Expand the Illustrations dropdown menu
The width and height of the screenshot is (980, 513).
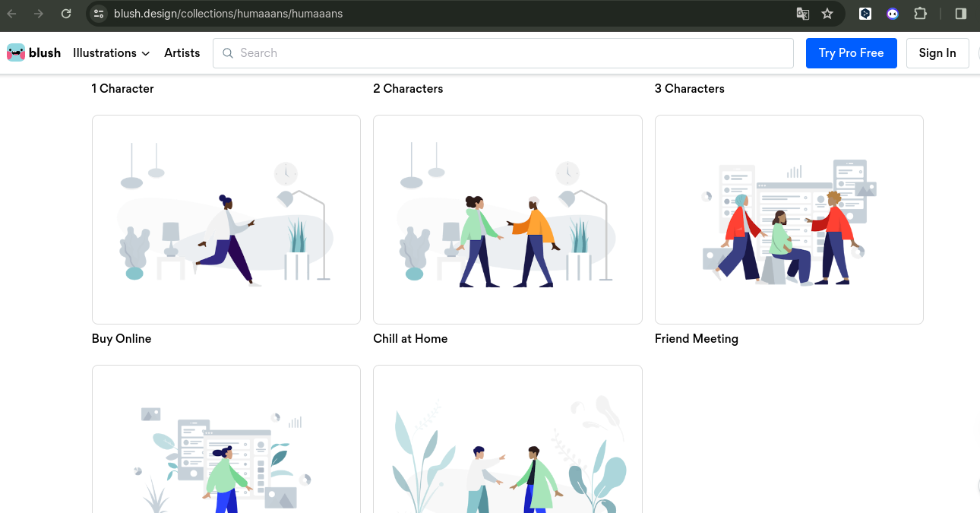pyautogui.click(x=112, y=53)
